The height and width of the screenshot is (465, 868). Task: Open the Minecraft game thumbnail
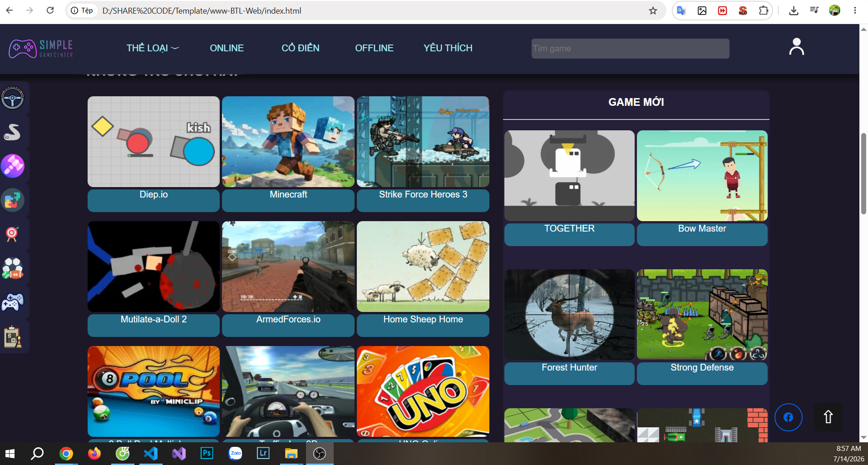coord(288,142)
